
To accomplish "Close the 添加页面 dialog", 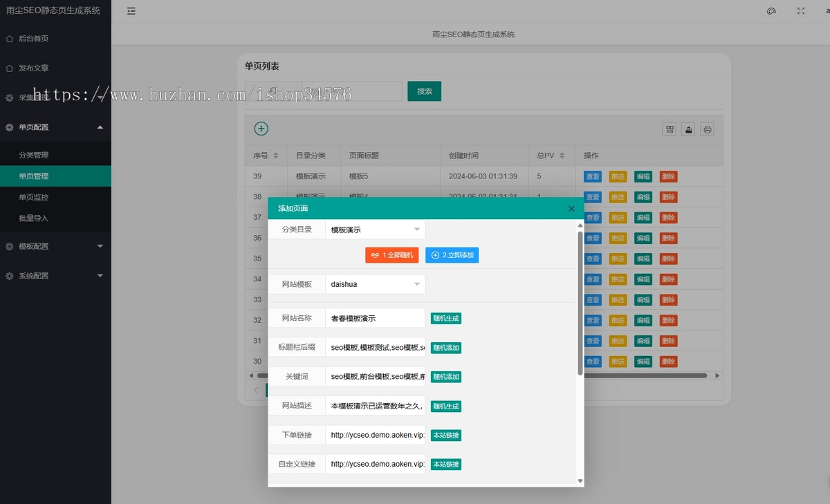I will [x=571, y=209].
